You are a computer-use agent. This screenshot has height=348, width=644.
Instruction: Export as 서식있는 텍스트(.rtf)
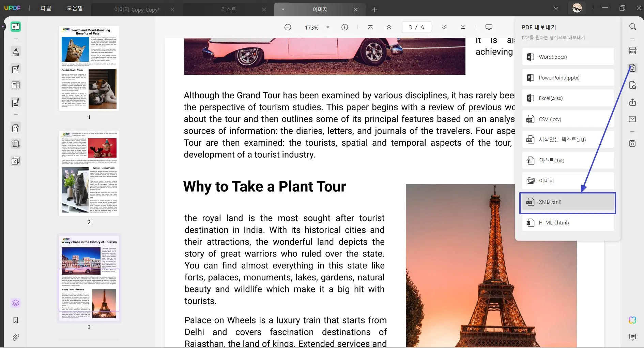(568, 140)
